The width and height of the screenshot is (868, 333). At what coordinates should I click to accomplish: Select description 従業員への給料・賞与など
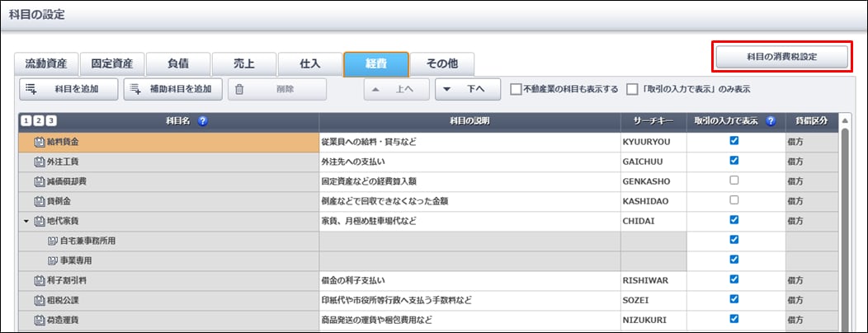pos(470,142)
